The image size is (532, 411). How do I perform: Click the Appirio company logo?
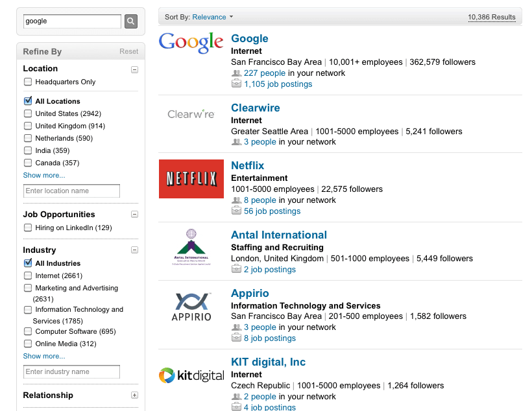pyautogui.click(x=191, y=307)
